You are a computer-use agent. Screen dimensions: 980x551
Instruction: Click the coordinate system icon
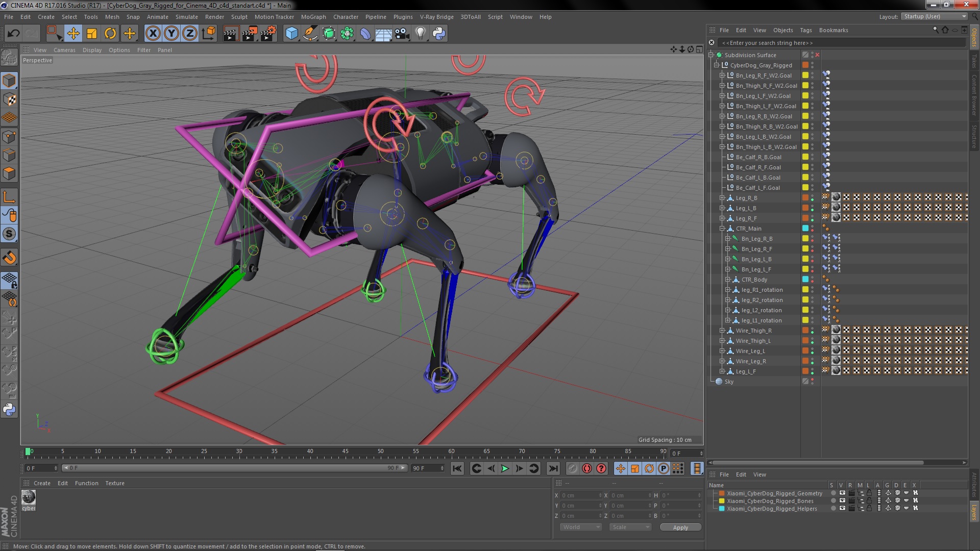(208, 34)
